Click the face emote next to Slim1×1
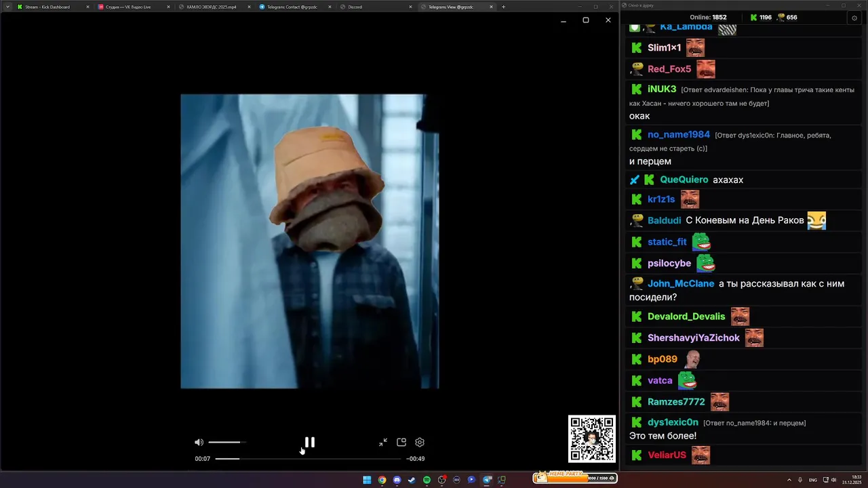The width and height of the screenshot is (868, 488). [695, 47]
